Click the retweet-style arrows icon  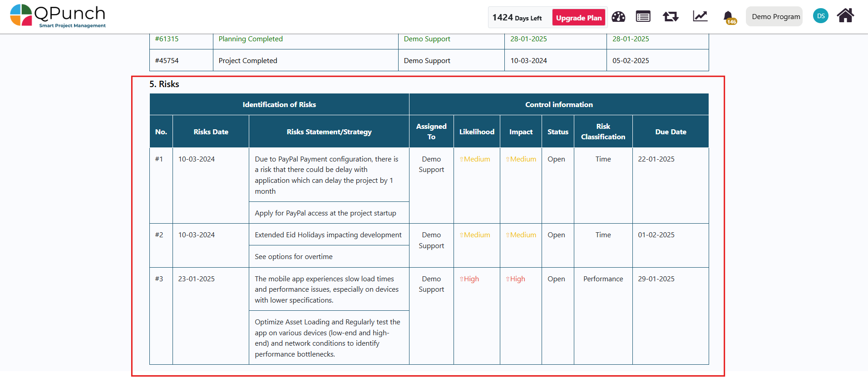(671, 17)
